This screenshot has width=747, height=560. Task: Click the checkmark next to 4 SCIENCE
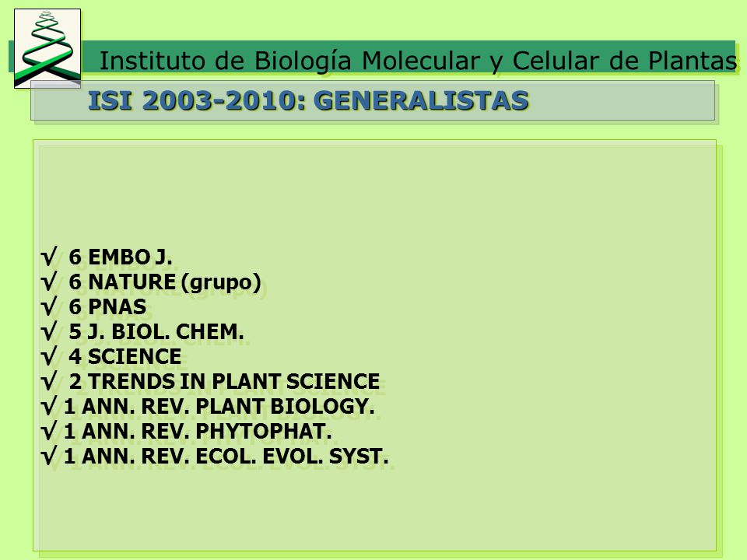coord(49,355)
